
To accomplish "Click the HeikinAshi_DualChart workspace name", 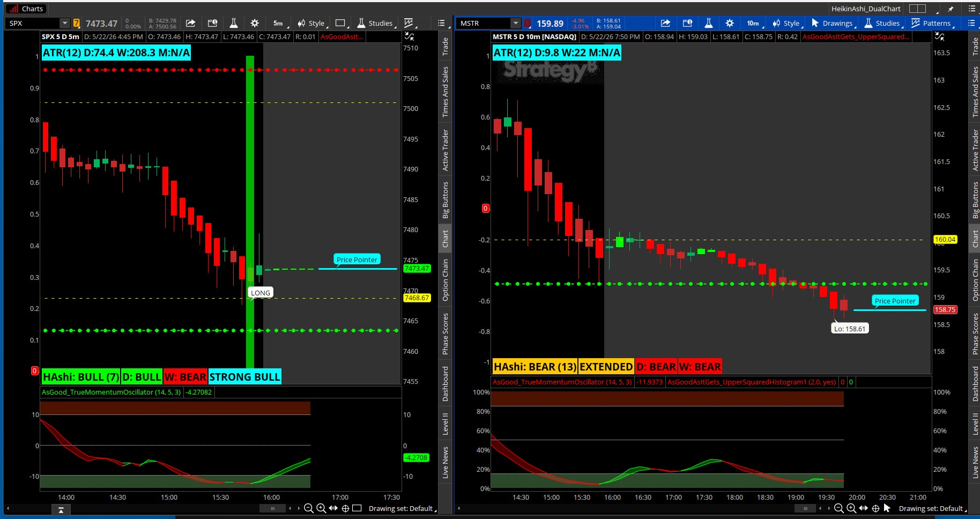I will tap(866, 9).
